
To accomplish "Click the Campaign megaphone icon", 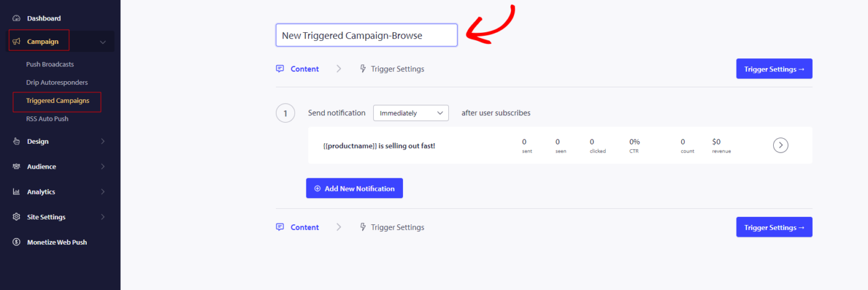I will click(17, 42).
